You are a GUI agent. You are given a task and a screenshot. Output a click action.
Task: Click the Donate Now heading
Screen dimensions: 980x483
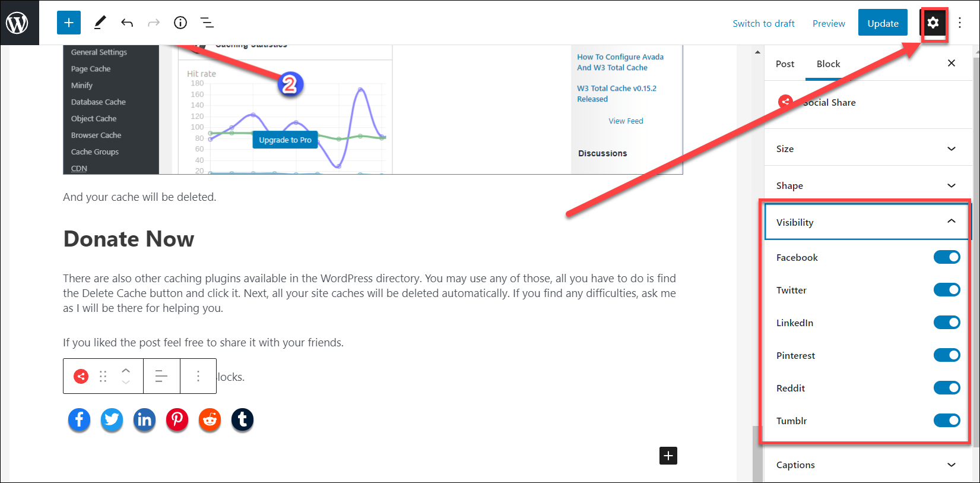pos(129,239)
